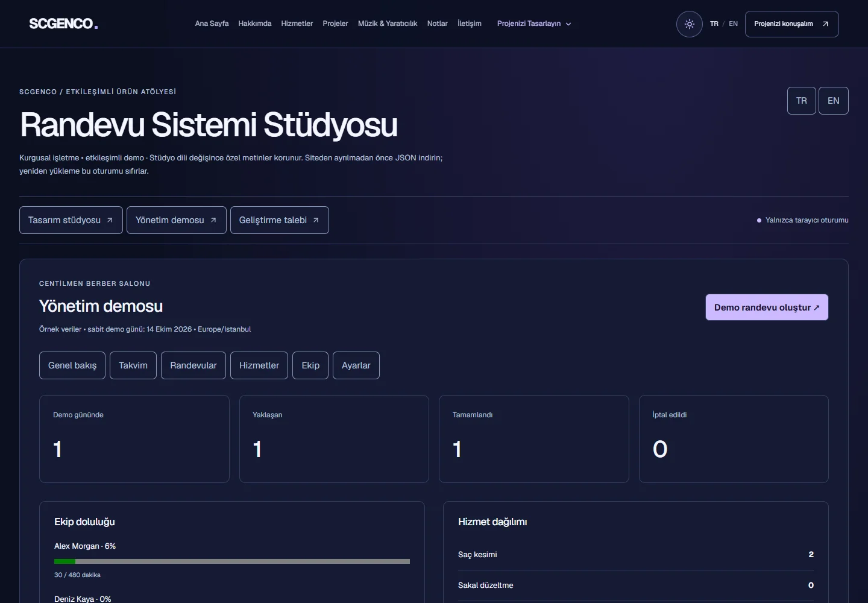868x603 pixels.
Task: Click the Hizmet dağılımı heading
Action: click(492, 522)
